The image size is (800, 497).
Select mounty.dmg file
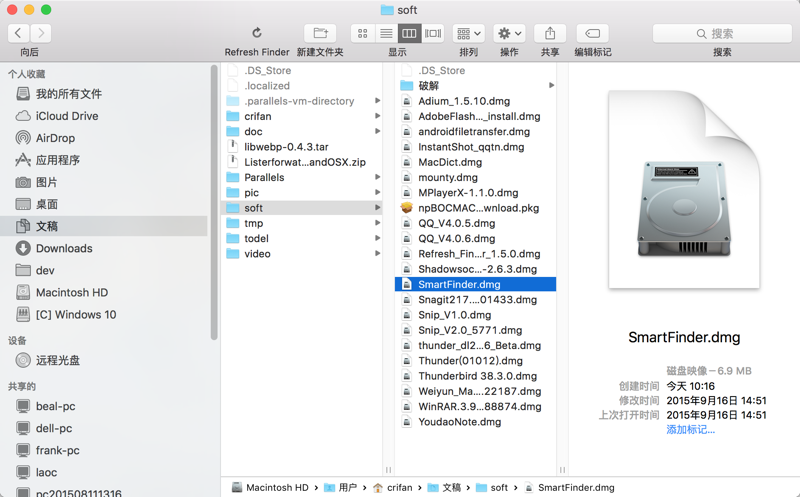[x=476, y=178]
